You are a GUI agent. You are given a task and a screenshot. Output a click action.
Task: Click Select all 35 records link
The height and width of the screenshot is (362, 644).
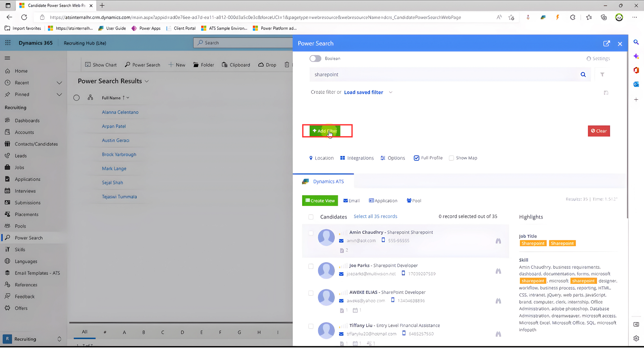point(375,217)
